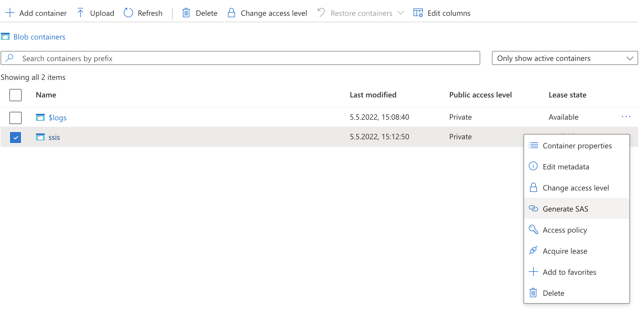Toggle the select-all header checkbox
Viewport: 644px width, 316px height.
(x=16, y=95)
